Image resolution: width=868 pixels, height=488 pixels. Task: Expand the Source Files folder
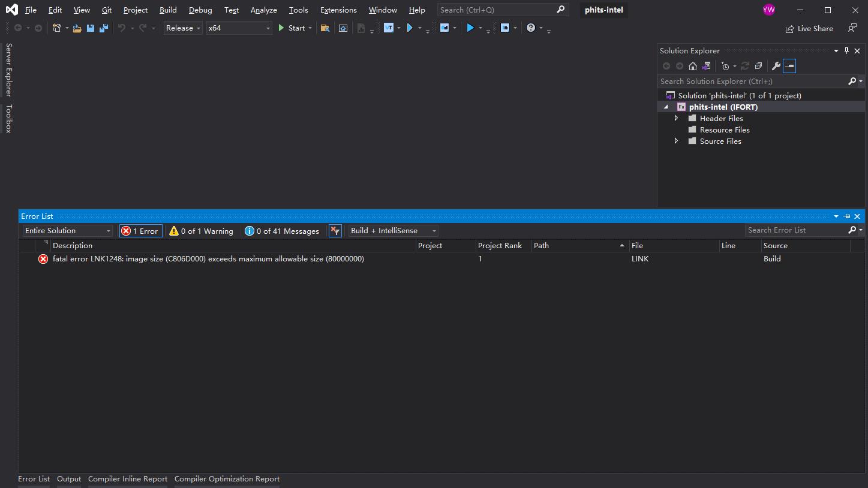click(x=676, y=141)
